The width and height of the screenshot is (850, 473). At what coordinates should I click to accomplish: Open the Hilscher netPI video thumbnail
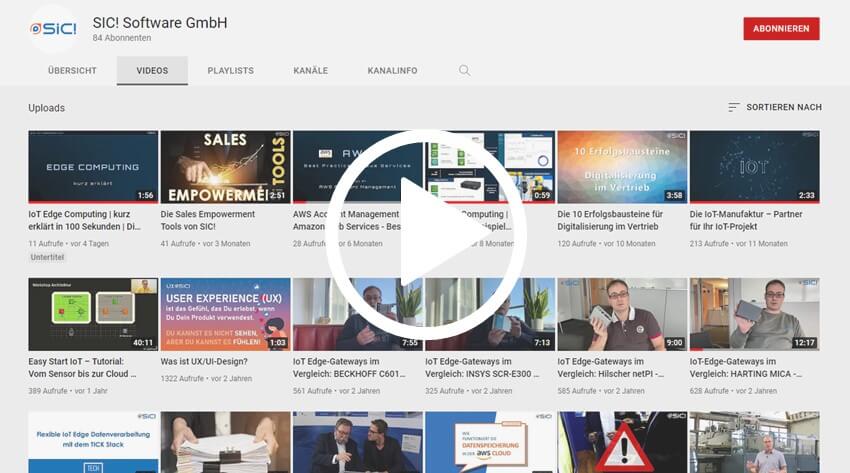(622, 314)
